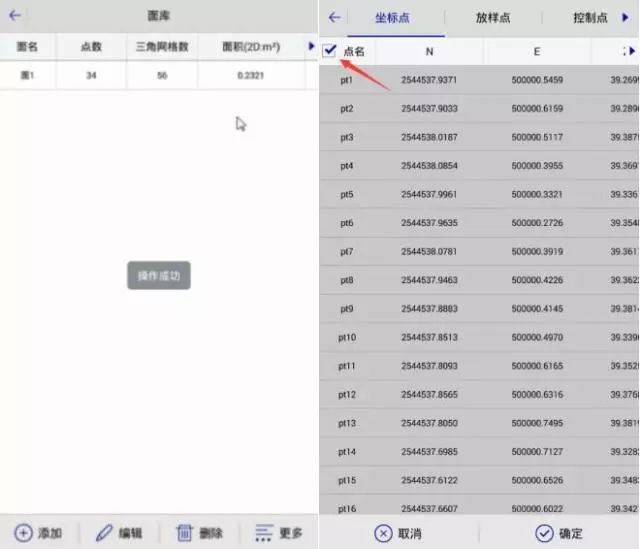The image size is (640, 549).
Task: Select point row pt15
Action: pos(479,480)
